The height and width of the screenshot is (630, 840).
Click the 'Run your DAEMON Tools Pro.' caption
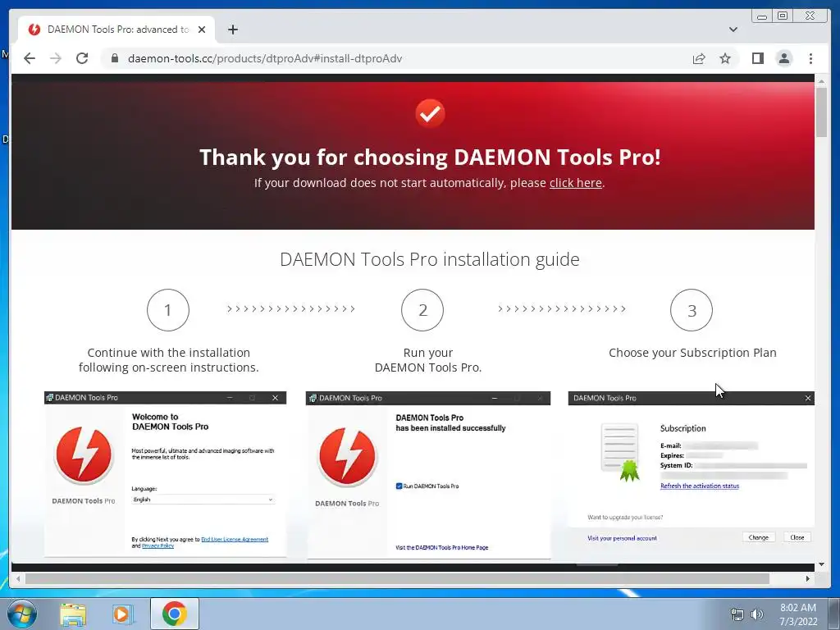[x=428, y=360]
